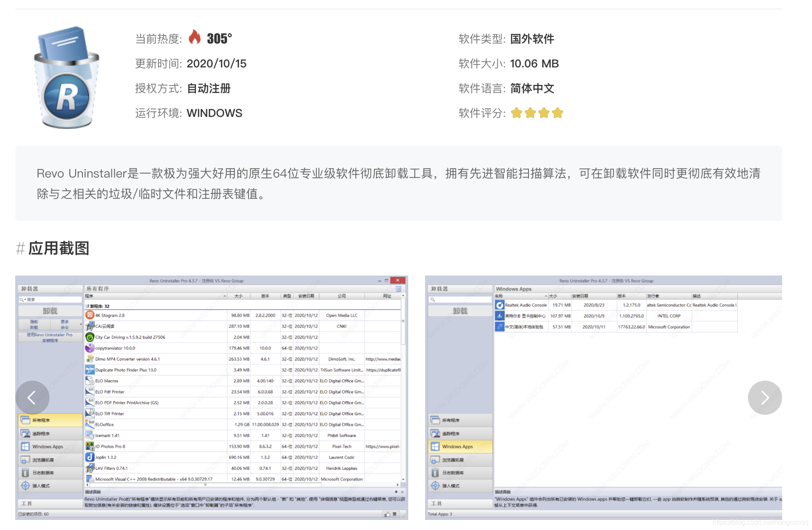Open the 更多命令 dropdown

tap(67, 325)
